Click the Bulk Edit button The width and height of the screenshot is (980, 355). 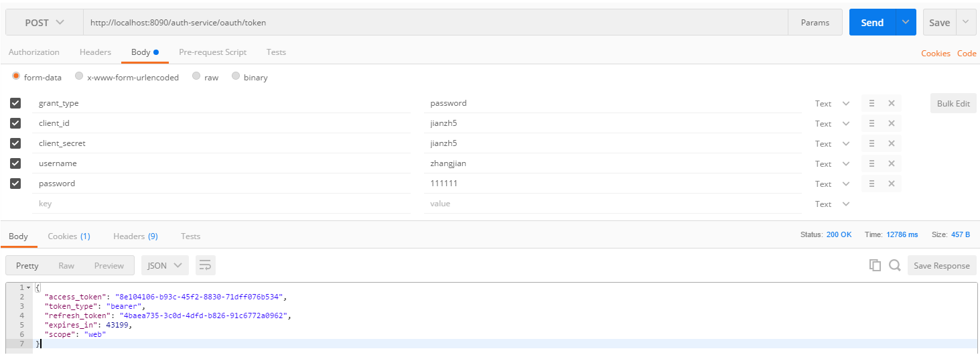tap(953, 103)
